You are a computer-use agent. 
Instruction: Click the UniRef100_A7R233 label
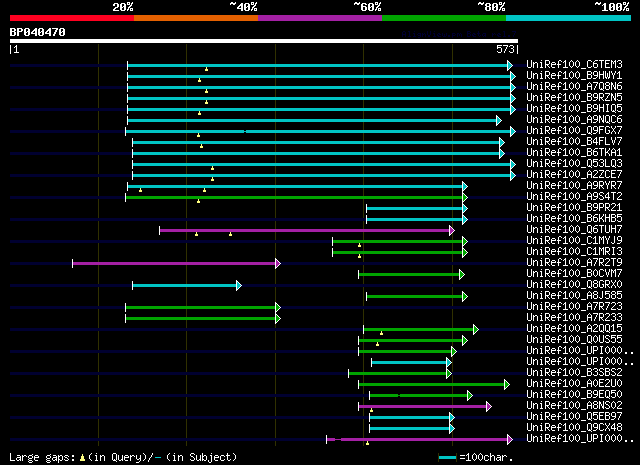click(574, 318)
